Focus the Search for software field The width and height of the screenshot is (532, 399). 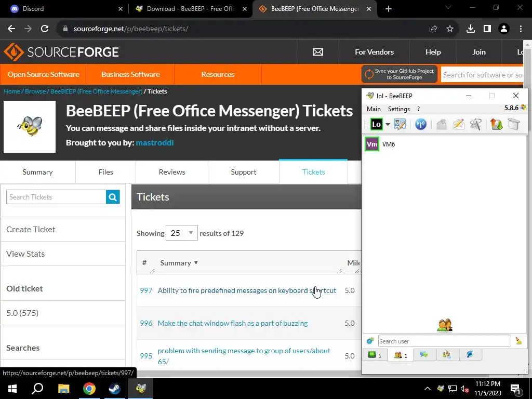[482, 75]
